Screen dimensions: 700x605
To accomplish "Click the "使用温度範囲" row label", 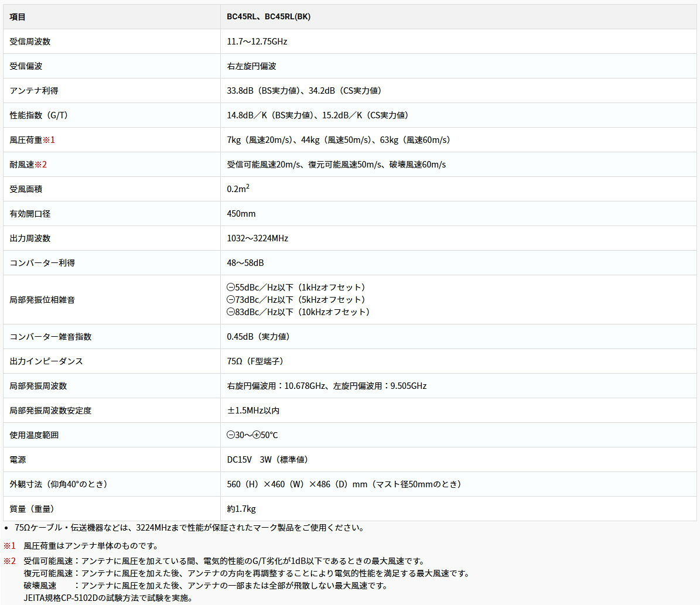I will pos(34,435).
